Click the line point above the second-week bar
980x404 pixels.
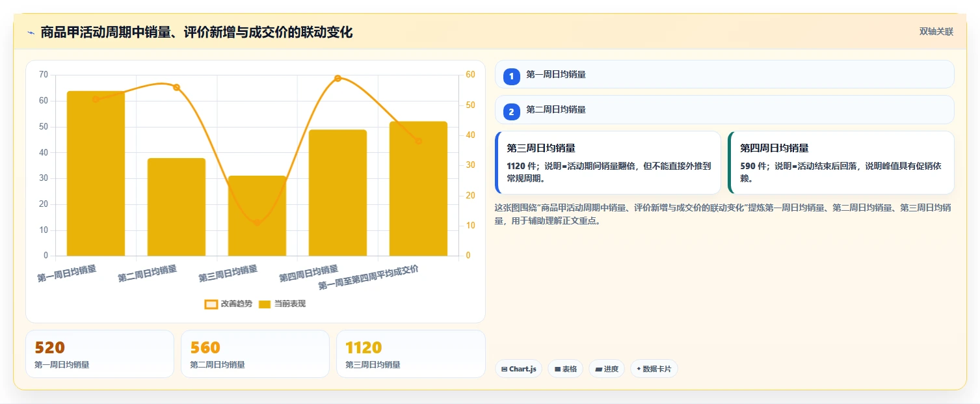pyautogui.click(x=176, y=87)
